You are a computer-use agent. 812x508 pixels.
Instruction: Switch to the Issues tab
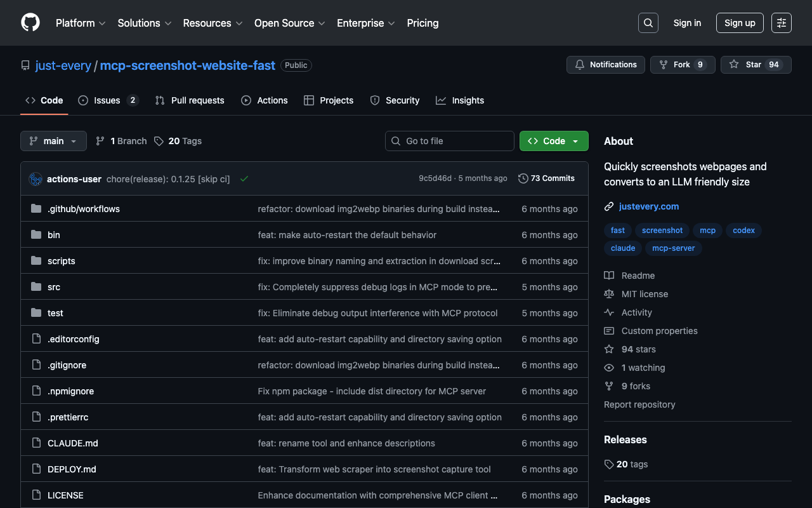(x=107, y=100)
